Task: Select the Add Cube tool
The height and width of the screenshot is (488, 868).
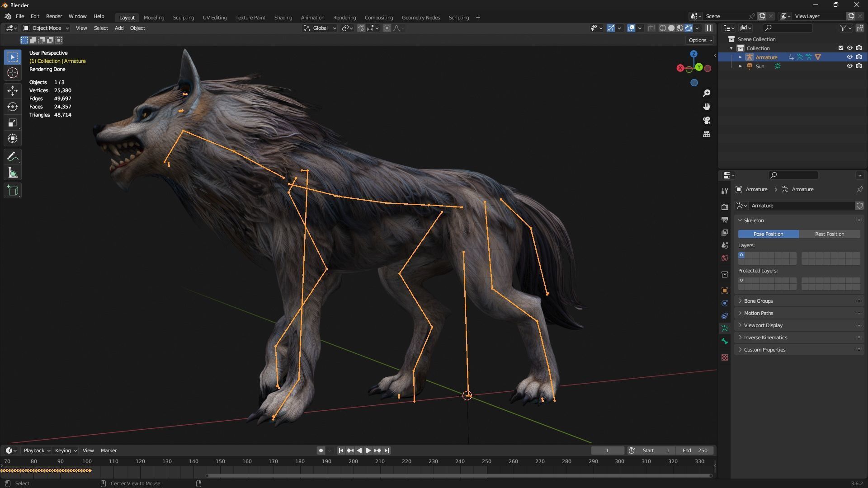Action: tap(13, 191)
